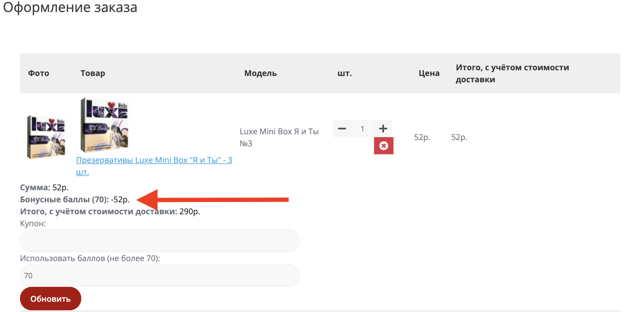
Task: Remove item using red X button
Action: (383, 146)
